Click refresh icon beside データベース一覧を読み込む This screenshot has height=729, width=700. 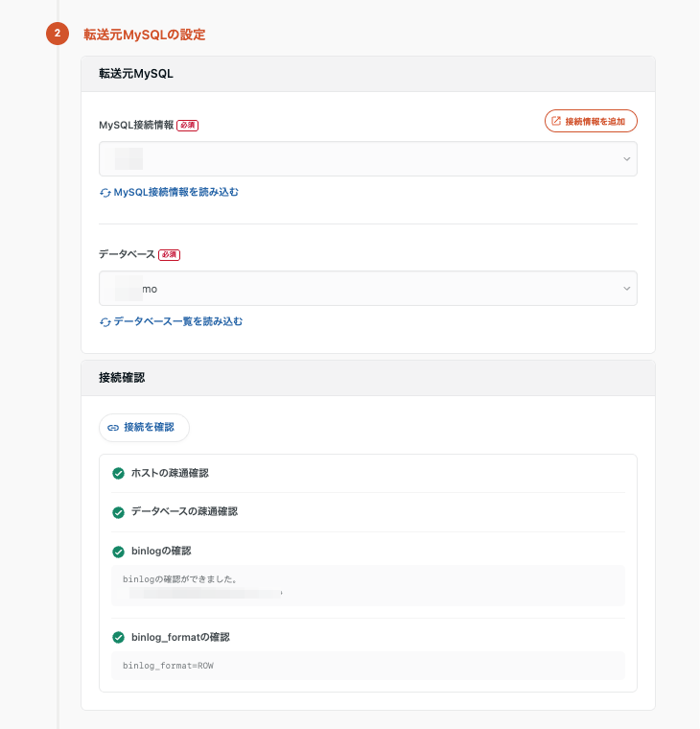(x=105, y=321)
